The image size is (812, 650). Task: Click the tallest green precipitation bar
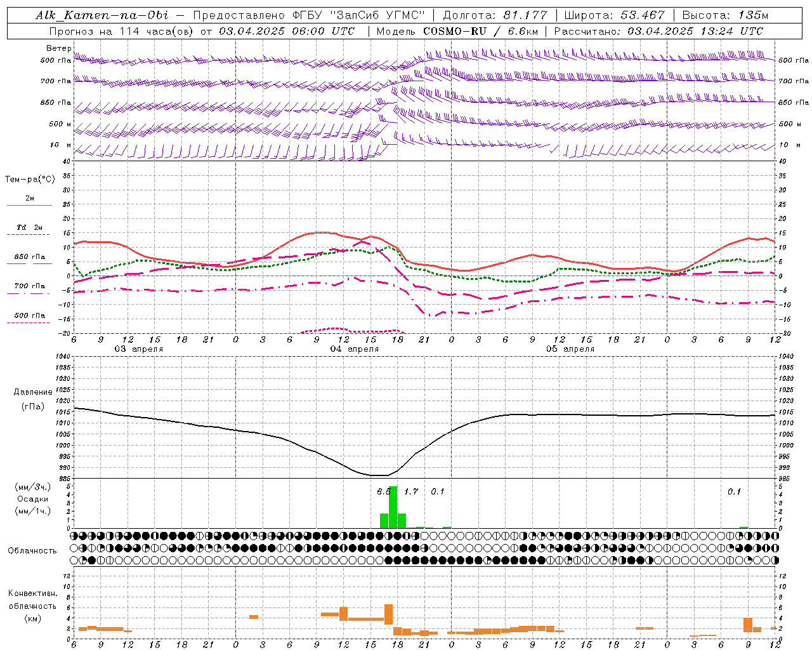point(393,507)
